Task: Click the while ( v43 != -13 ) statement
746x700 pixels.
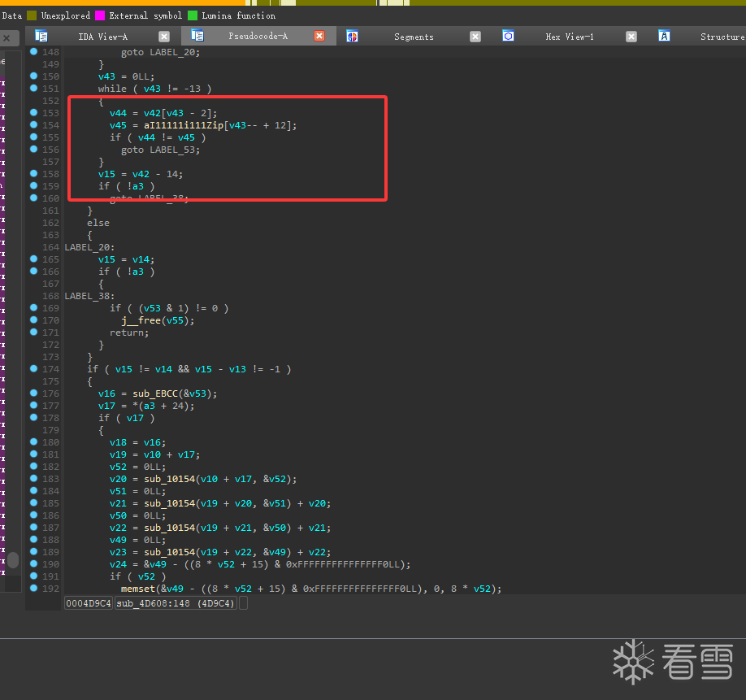Action: pyautogui.click(x=154, y=89)
